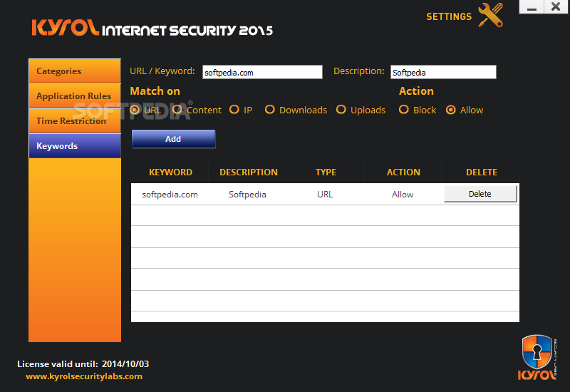Screen dimensions: 570x392
Task: Set the action to Block
Action: 403,110
